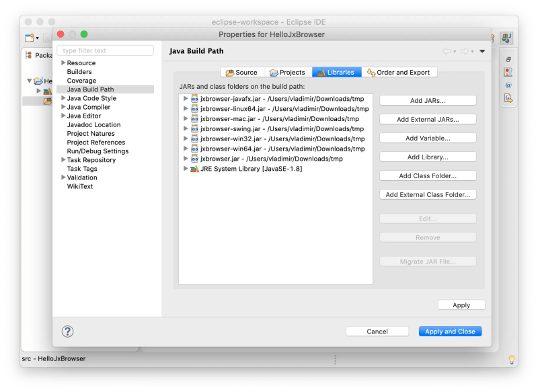Select jxbrowser.jar row text
Viewport: 538px width, 392px height.
272,159
